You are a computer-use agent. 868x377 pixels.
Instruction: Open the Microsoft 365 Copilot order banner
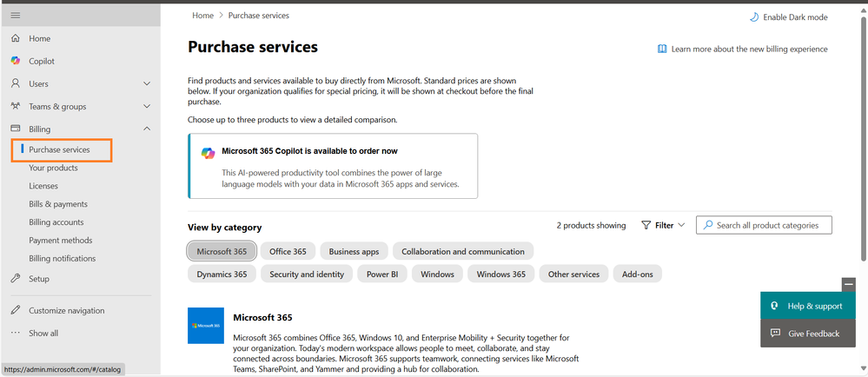click(x=333, y=166)
